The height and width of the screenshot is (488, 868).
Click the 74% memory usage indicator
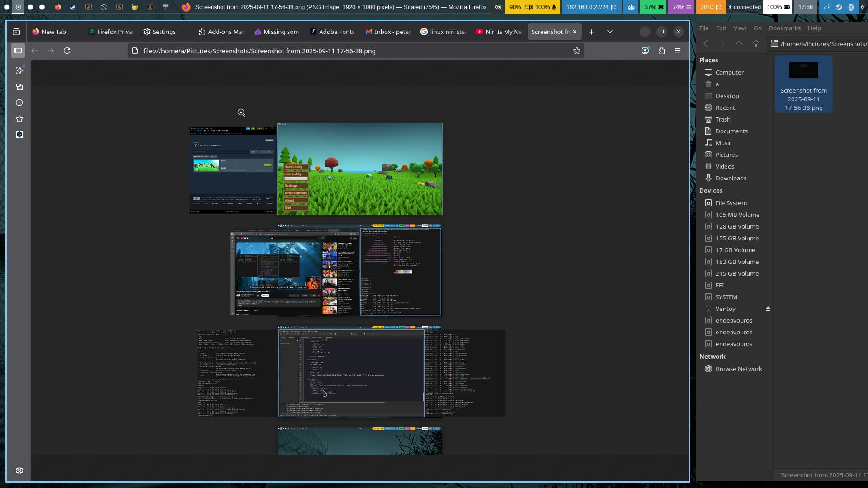pyautogui.click(x=681, y=7)
